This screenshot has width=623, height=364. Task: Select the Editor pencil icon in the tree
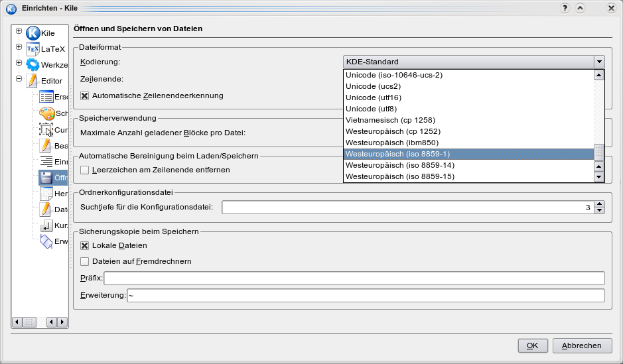[33, 81]
